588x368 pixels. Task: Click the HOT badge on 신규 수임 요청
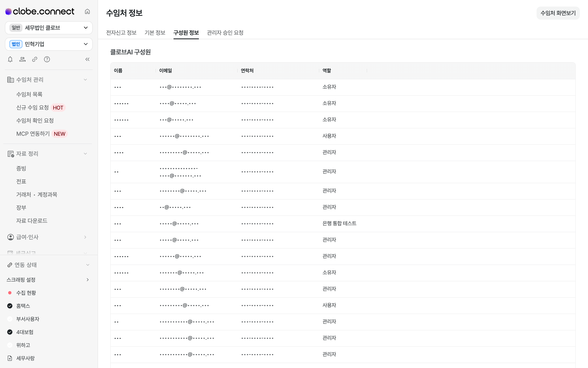[58, 108]
